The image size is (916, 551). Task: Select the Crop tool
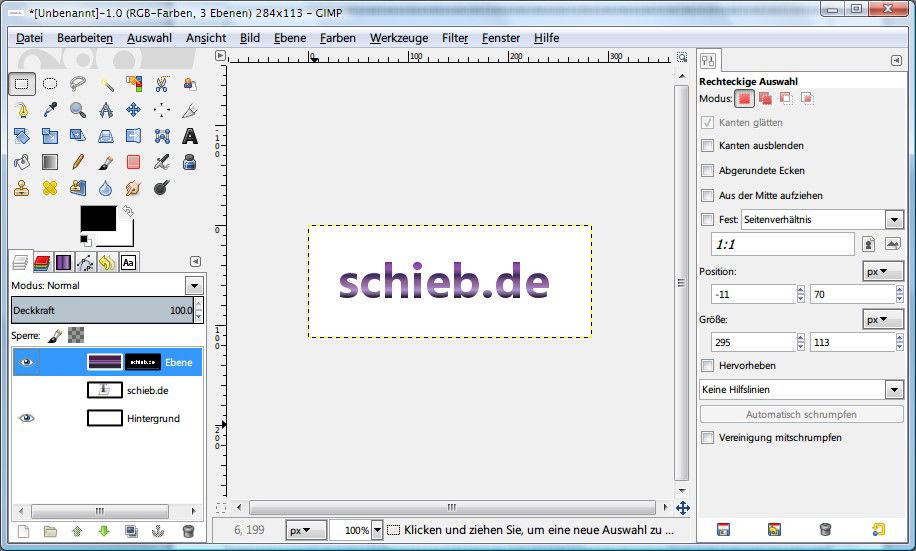tap(190, 110)
